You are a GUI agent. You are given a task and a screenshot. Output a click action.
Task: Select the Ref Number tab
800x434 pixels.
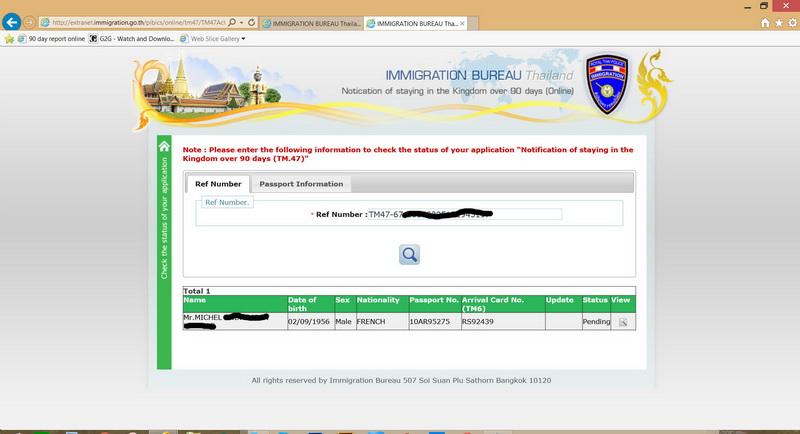[217, 184]
